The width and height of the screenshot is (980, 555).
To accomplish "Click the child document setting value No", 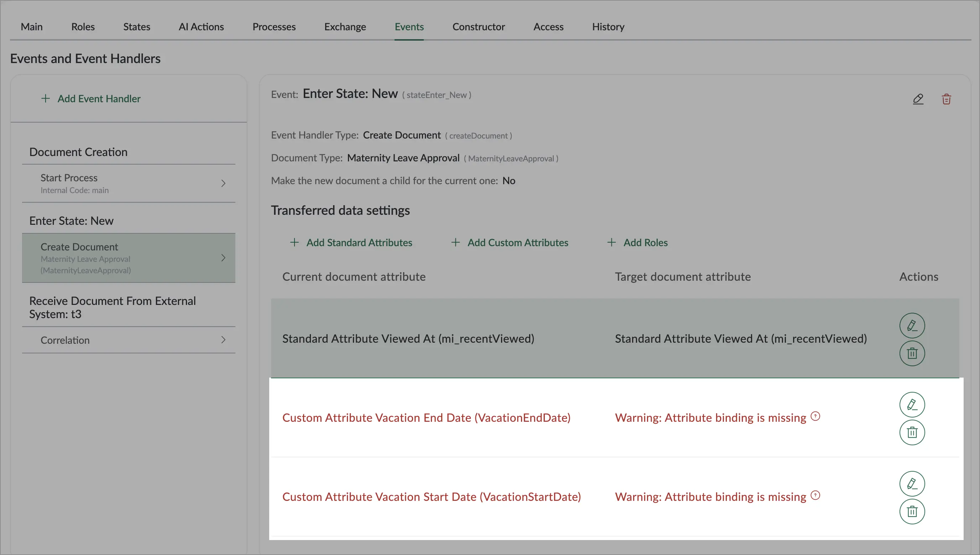I will click(x=509, y=180).
